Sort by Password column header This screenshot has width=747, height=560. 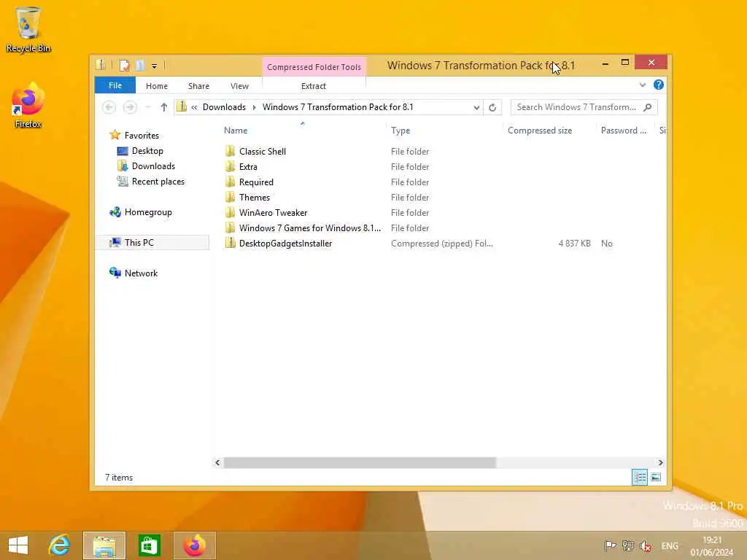coord(624,131)
